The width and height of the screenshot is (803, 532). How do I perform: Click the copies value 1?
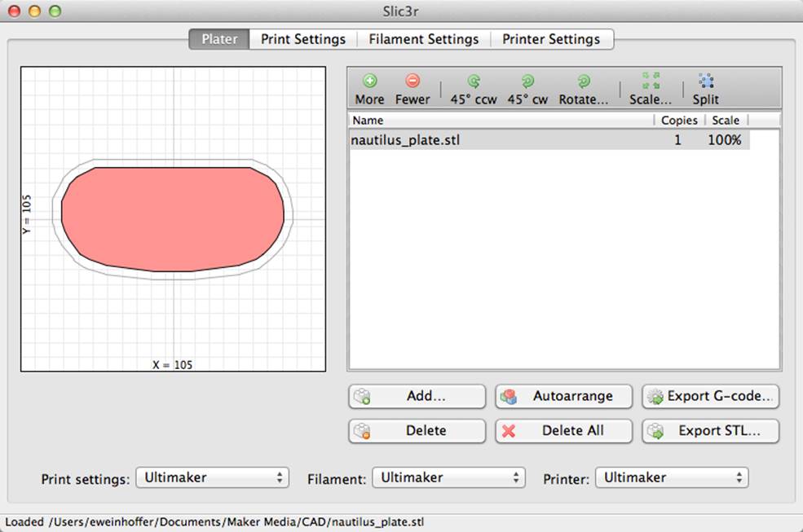(677, 140)
